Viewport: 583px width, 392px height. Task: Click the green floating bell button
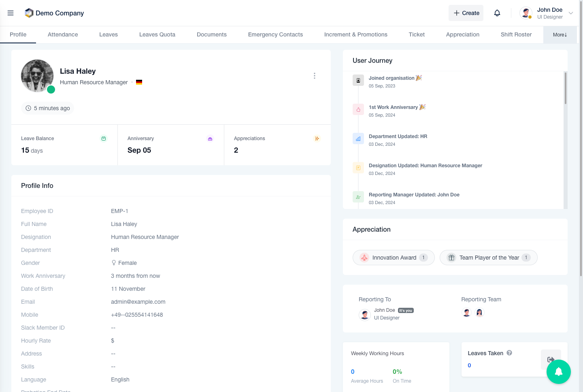tap(558, 372)
